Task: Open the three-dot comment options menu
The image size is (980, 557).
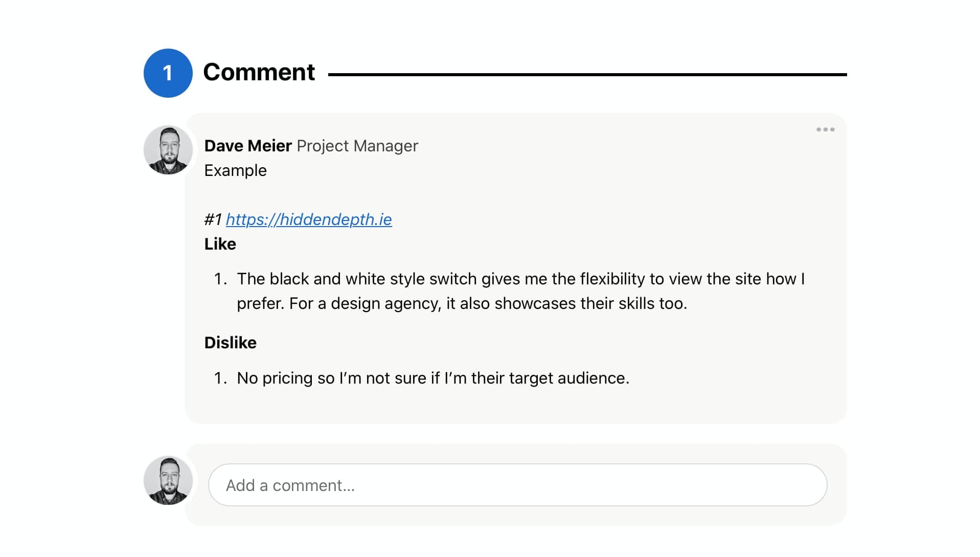Action: point(825,129)
